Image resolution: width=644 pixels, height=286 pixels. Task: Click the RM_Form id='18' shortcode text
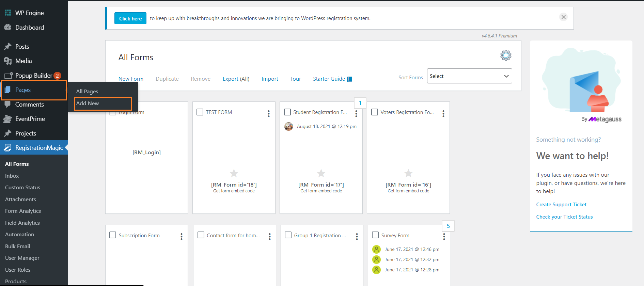coord(234,185)
